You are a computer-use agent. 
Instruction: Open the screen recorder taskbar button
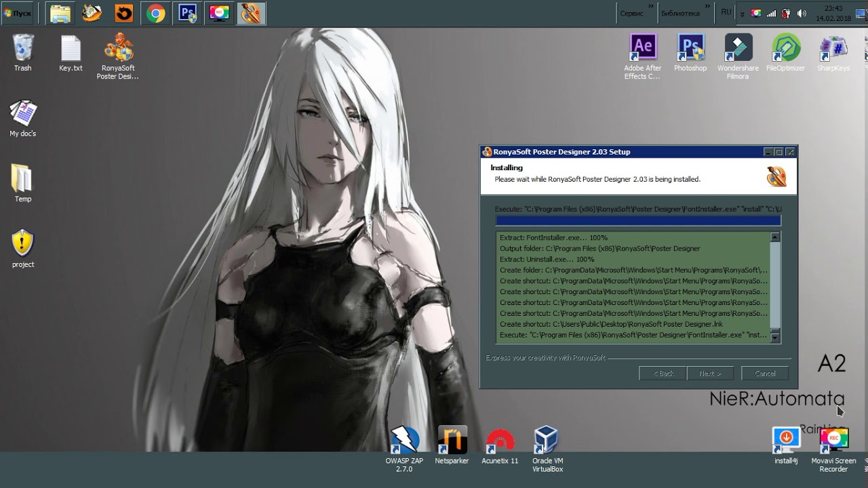tap(220, 13)
